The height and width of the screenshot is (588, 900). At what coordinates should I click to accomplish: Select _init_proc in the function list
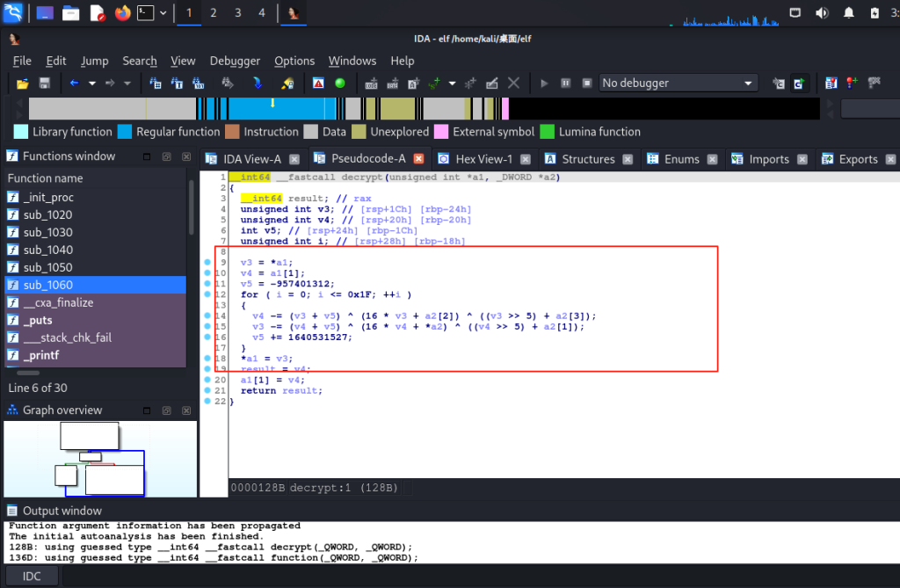[95, 197]
